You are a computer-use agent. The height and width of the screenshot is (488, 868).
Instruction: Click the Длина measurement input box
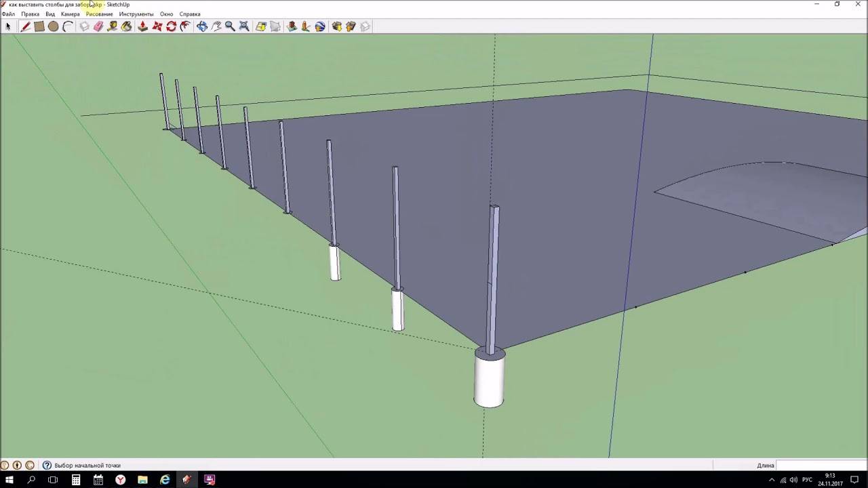(x=821, y=466)
